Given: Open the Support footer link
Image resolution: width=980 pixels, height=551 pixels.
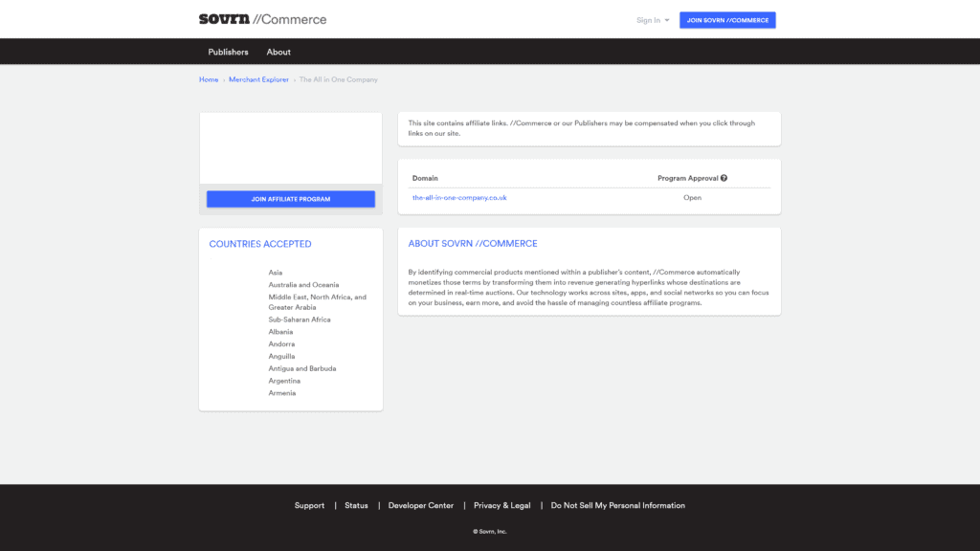Looking at the screenshot, I should pyautogui.click(x=309, y=505).
